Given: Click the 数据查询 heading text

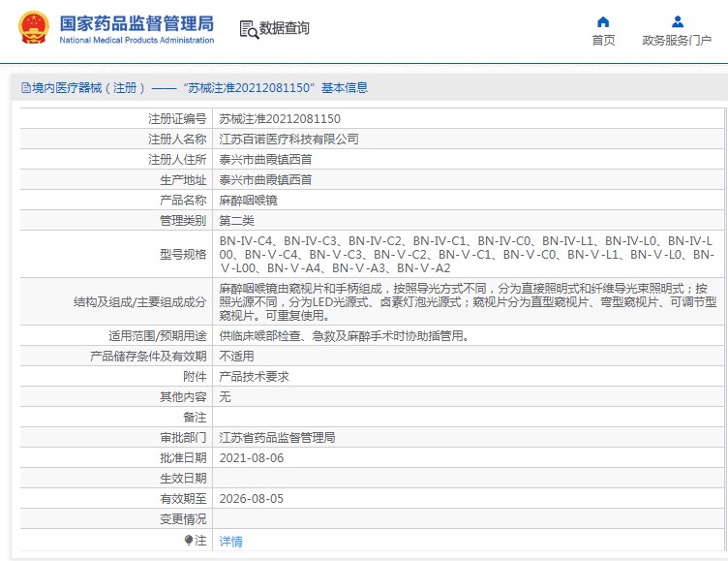Looking at the screenshot, I should 285,28.
